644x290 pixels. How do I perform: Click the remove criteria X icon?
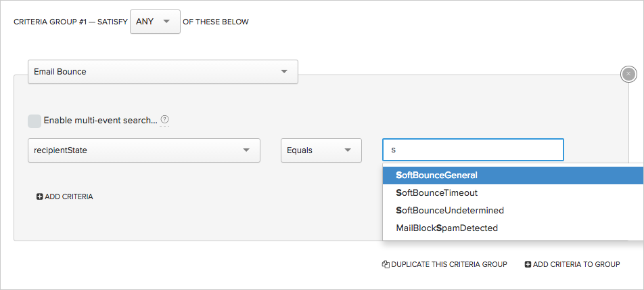(628, 74)
